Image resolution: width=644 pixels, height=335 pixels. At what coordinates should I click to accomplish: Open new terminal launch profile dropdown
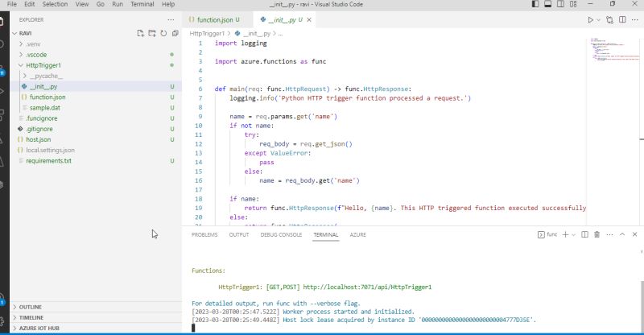click(x=574, y=234)
